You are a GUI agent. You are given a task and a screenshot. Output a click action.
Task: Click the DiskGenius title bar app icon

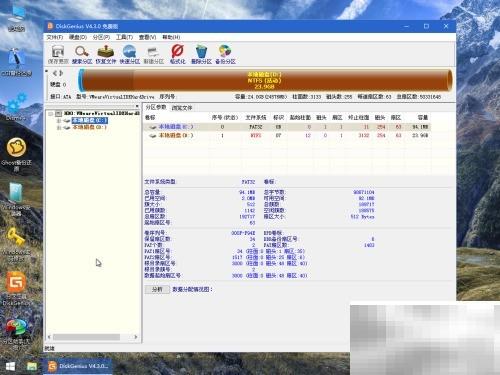pyautogui.click(x=50, y=26)
